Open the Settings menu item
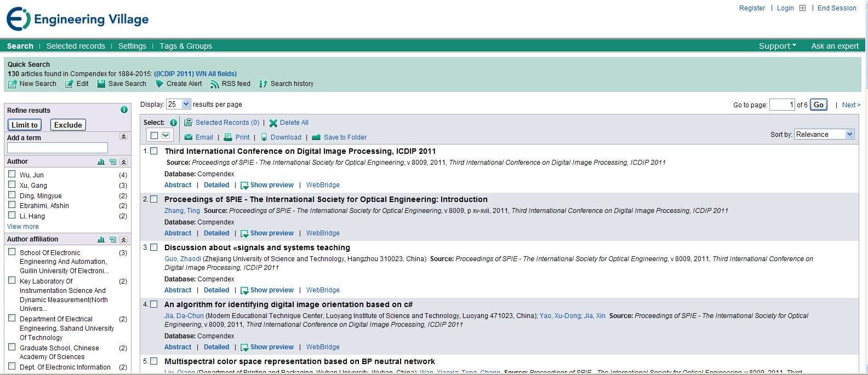 click(132, 46)
